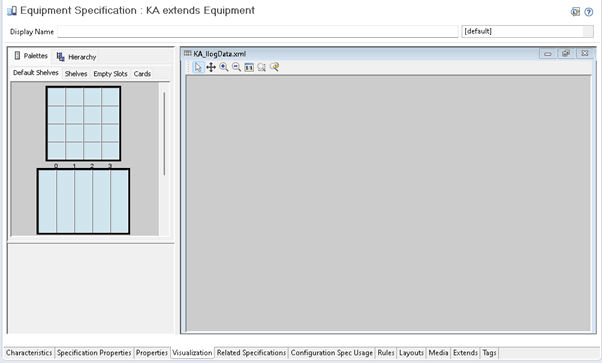Switch to the Palettes tab
The image size is (602, 363).
tap(31, 56)
